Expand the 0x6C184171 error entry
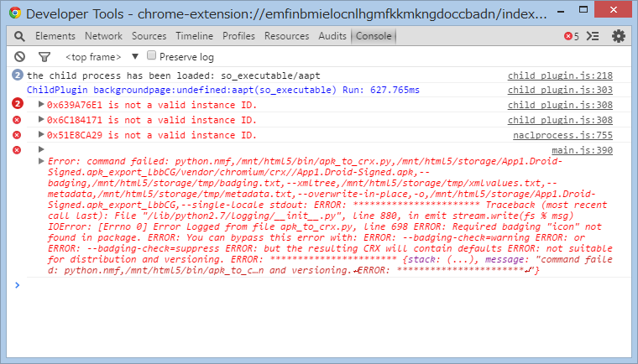638x364 pixels. pyautogui.click(x=41, y=119)
